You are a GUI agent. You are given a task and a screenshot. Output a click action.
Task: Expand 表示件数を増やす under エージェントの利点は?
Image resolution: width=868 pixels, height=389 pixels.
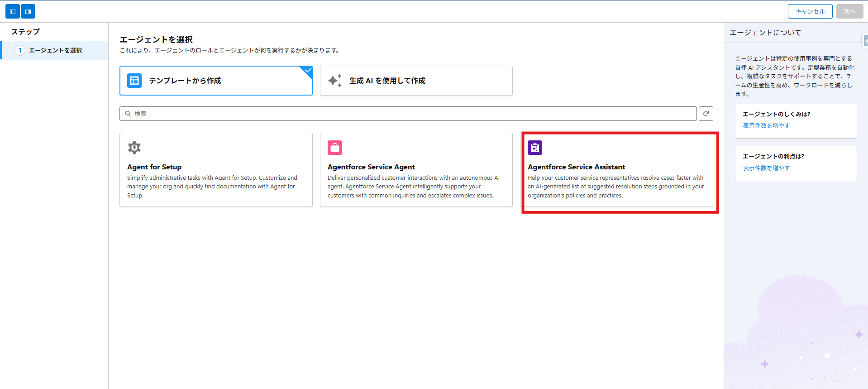(766, 168)
